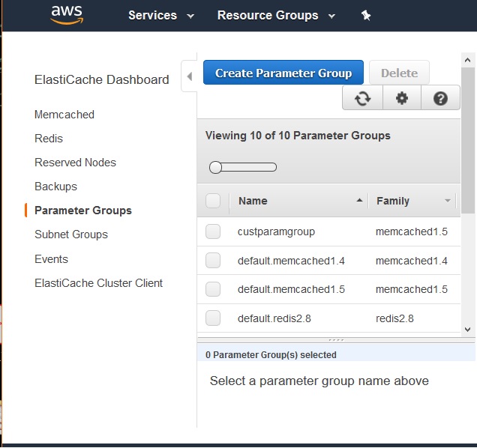This screenshot has width=477, height=448.
Task: Click the pin shortcut icon in header
Action: 366,15
